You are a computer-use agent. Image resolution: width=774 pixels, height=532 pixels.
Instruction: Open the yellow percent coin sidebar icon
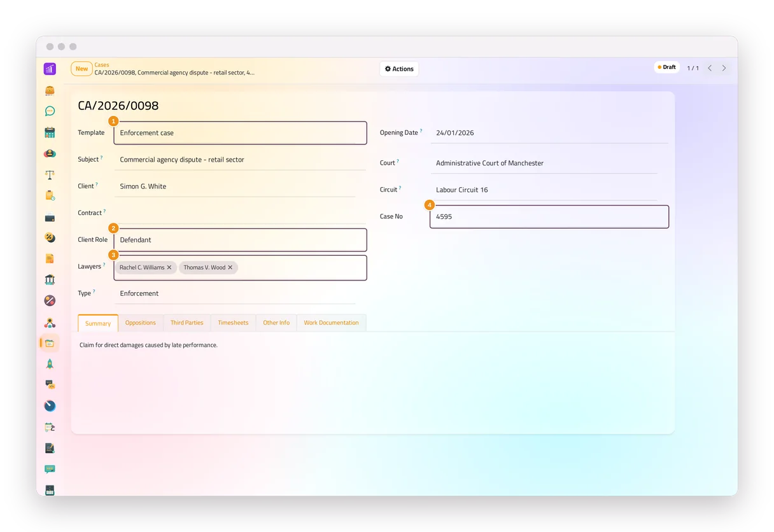click(x=50, y=237)
